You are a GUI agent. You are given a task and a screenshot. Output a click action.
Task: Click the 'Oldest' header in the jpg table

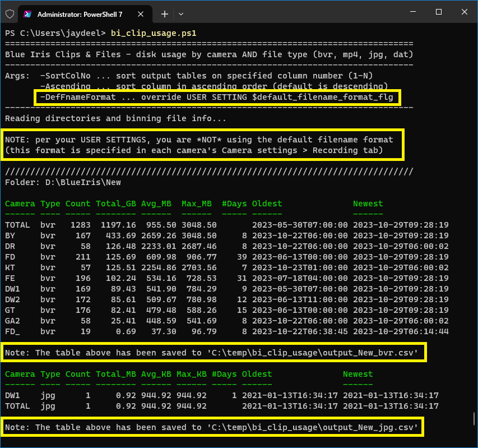coord(257,374)
